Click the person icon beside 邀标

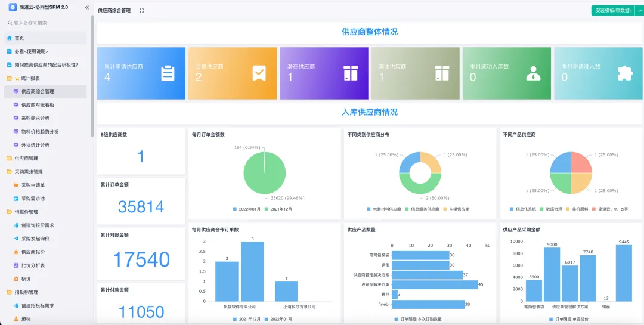click(x=16, y=318)
